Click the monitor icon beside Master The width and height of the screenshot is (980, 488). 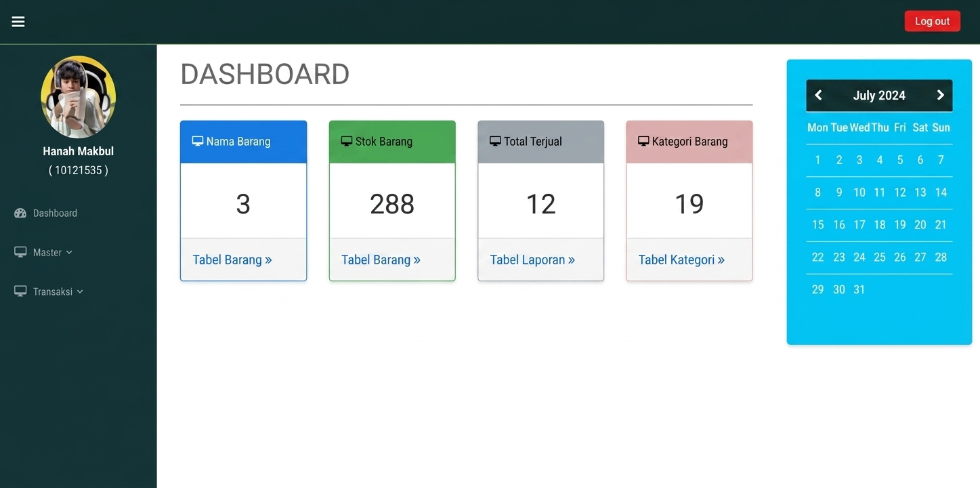[x=20, y=252]
